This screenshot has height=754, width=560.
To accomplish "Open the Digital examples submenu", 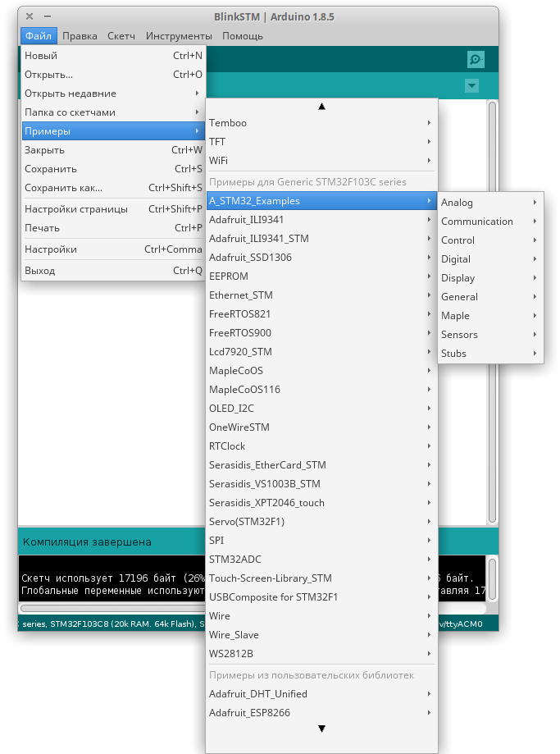I will 490,258.
